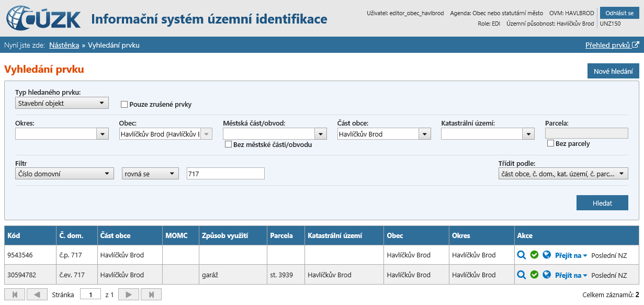Click the globe map icon for record 30594782

[547, 275]
